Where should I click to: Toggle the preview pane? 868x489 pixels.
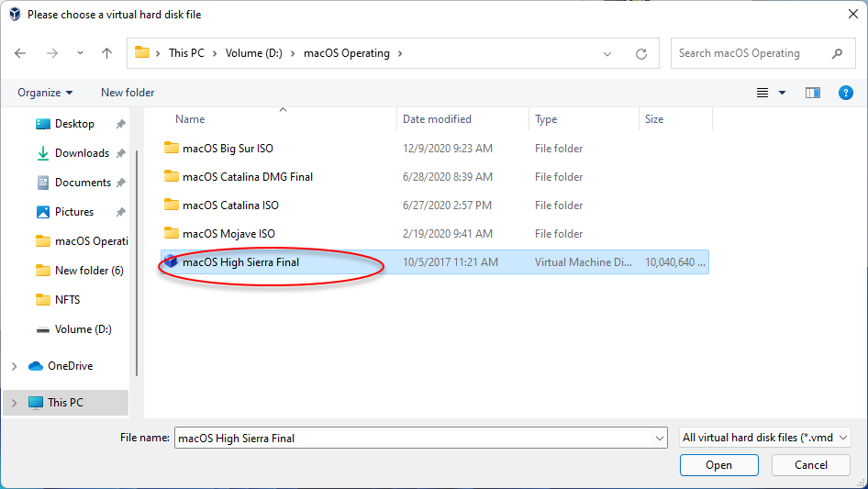pyautogui.click(x=813, y=93)
